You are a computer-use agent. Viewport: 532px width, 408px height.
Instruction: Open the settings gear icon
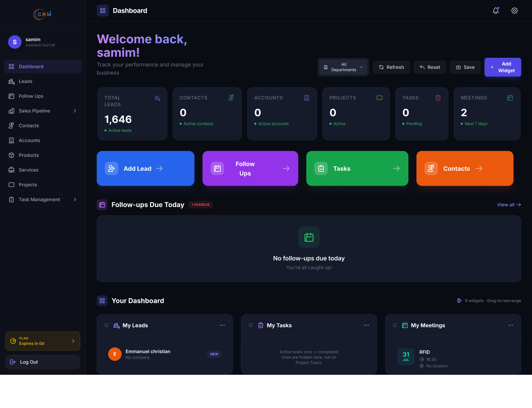click(x=515, y=11)
